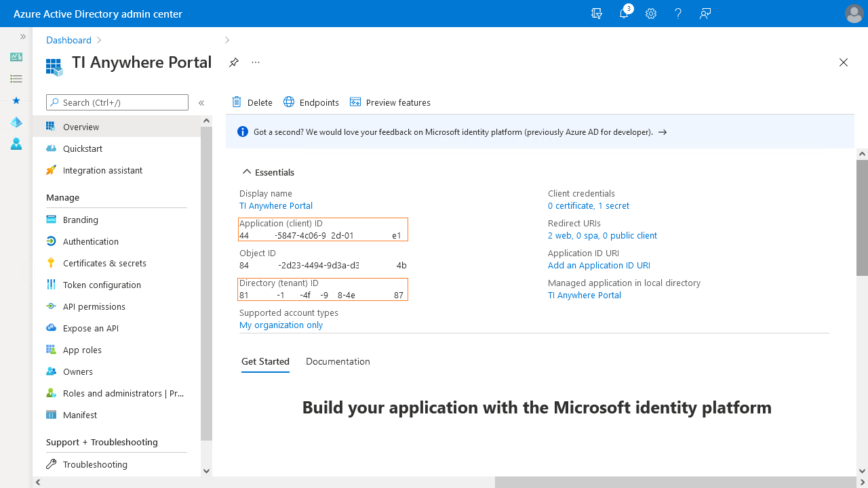Open the managed application TI Anywhere Portal link
Image resolution: width=868 pixels, height=488 pixels.
585,295
